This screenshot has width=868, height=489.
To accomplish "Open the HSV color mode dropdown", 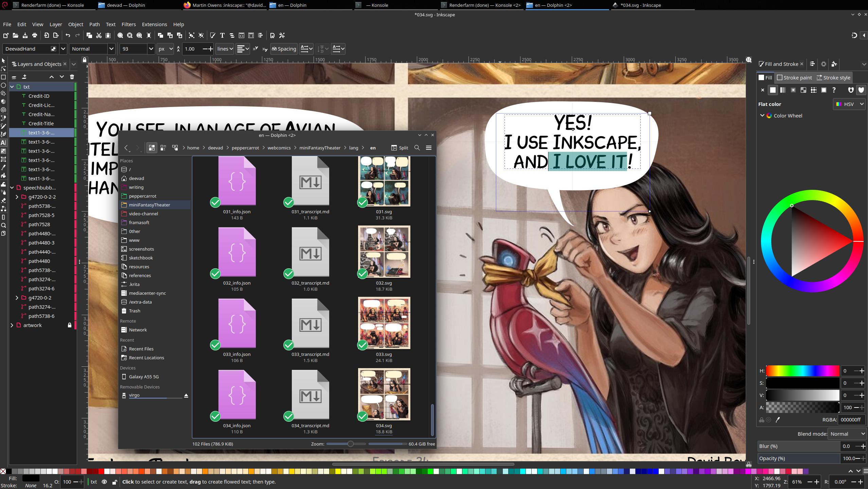I will [849, 104].
